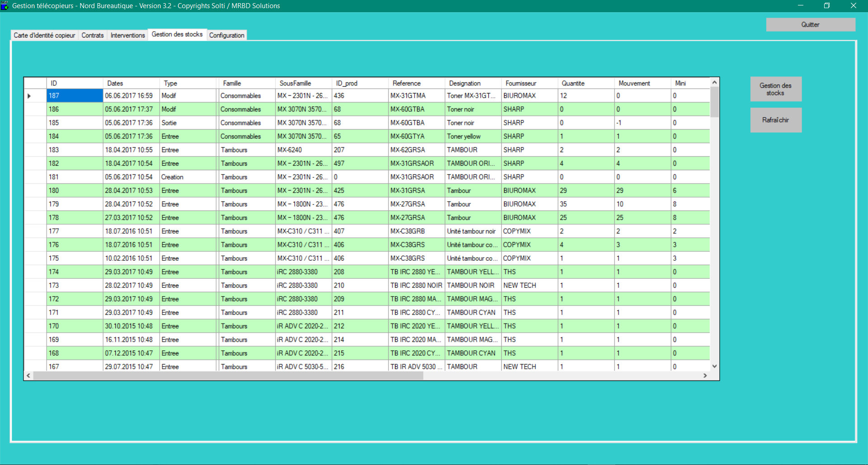Switch to the Contrats tab
The image size is (868, 465).
point(93,35)
